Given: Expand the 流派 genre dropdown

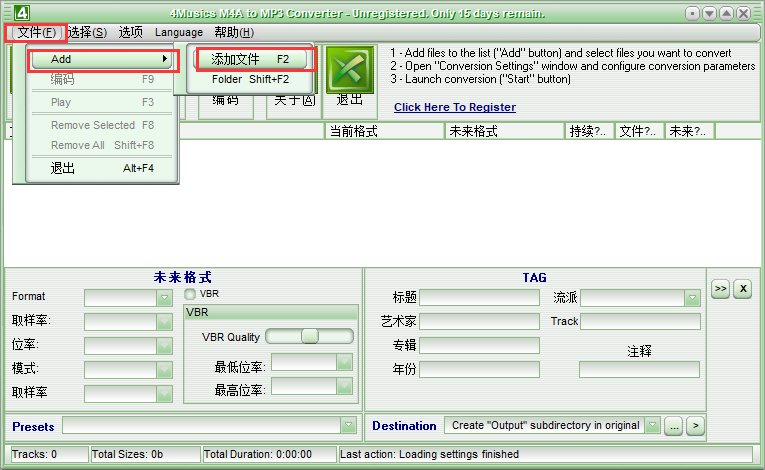Looking at the screenshot, I should (692, 298).
